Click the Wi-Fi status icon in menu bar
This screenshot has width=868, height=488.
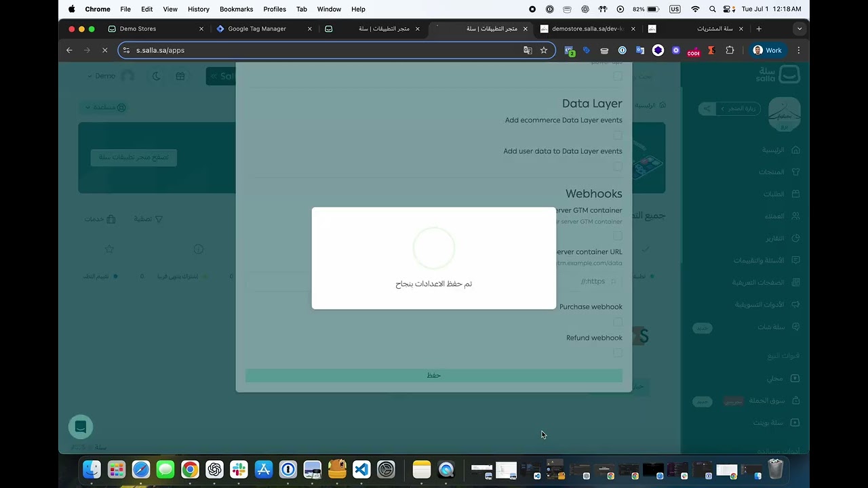[x=695, y=9]
